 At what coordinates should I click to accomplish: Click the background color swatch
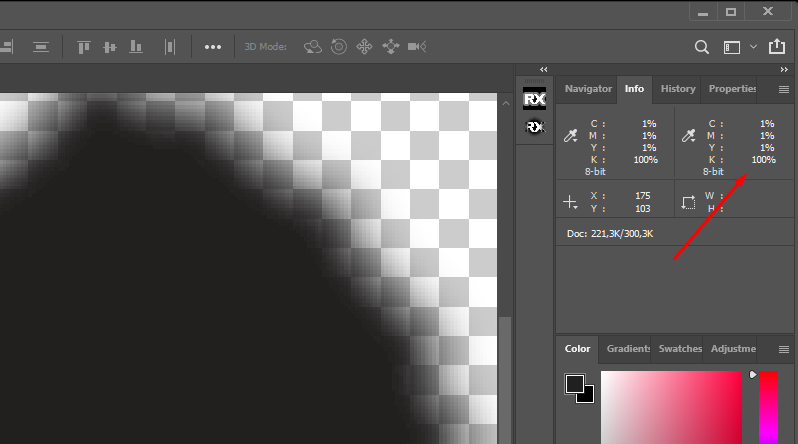pos(587,396)
